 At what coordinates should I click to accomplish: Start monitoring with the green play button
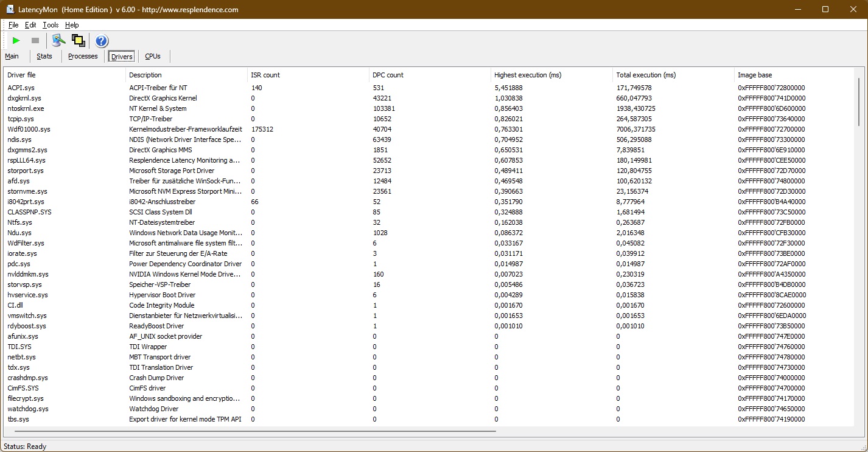pyautogui.click(x=16, y=40)
